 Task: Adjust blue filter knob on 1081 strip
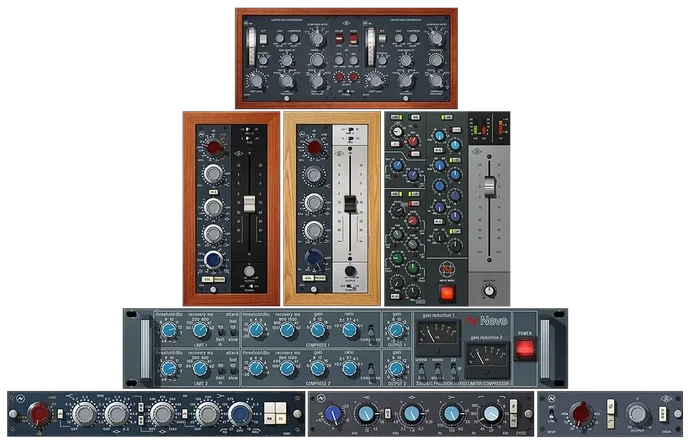coord(241,414)
